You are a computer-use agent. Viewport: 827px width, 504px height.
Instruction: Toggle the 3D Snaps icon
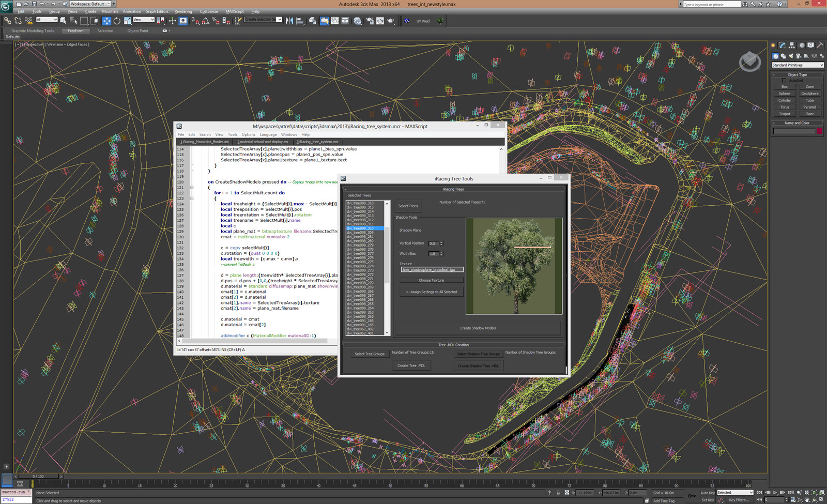pos(195,21)
